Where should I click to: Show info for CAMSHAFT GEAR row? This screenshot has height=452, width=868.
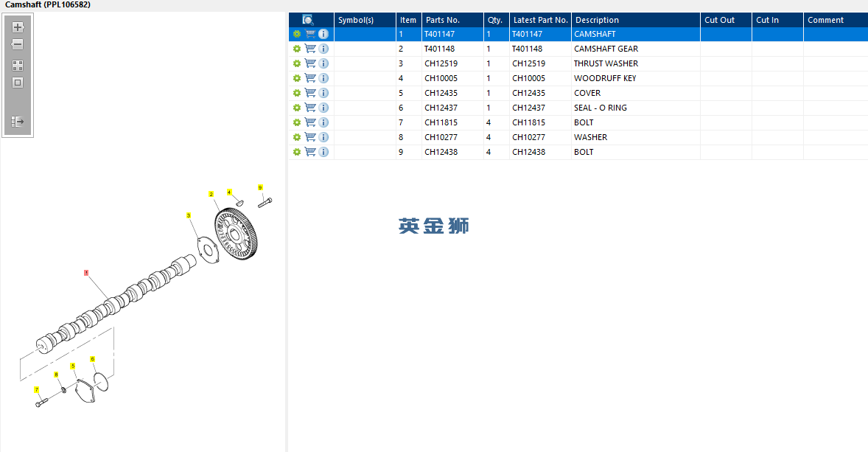(323, 49)
